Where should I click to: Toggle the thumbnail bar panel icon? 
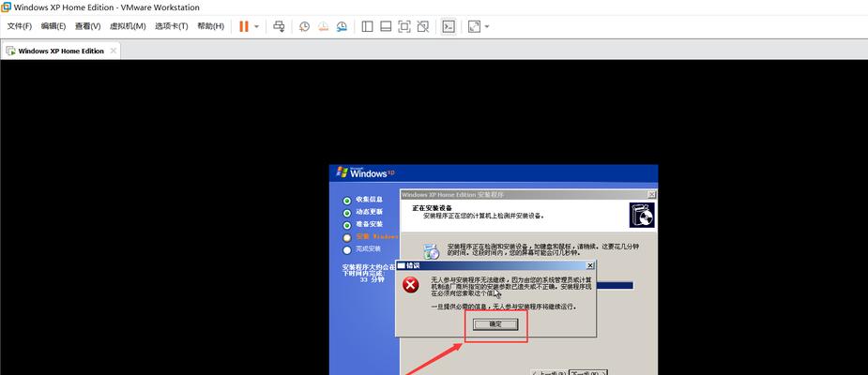[x=386, y=26]
